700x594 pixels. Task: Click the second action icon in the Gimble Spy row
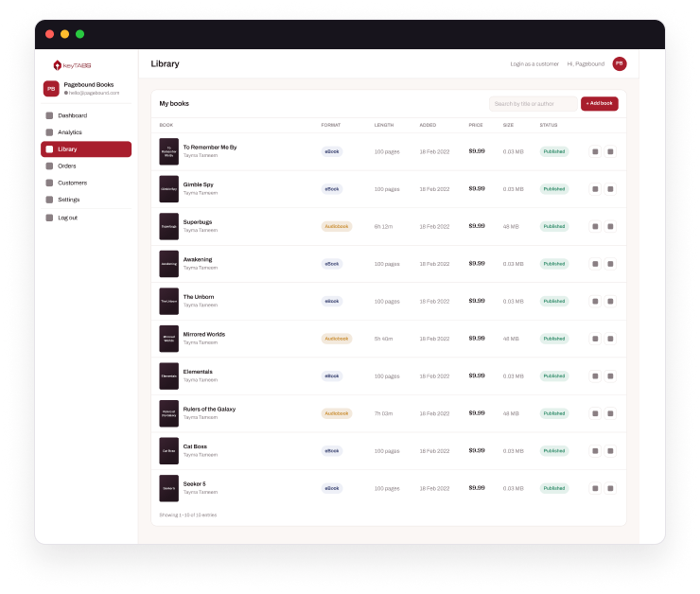pyautogui.click(x=610, y=189)
